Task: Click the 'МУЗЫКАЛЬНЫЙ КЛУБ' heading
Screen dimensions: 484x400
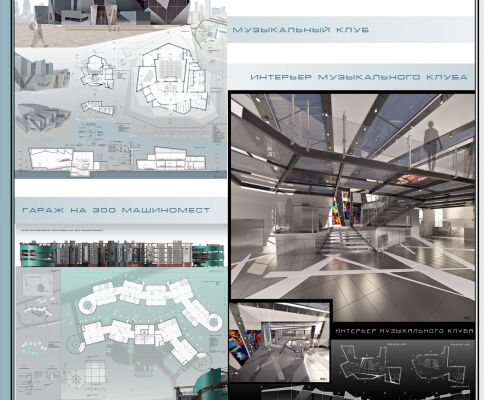Action: [x=300, y=30]
